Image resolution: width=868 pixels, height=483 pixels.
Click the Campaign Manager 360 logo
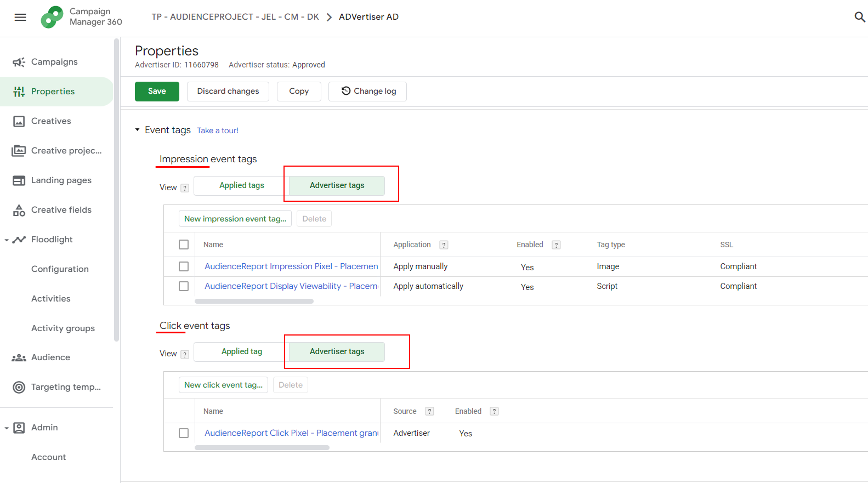point(52,17)
